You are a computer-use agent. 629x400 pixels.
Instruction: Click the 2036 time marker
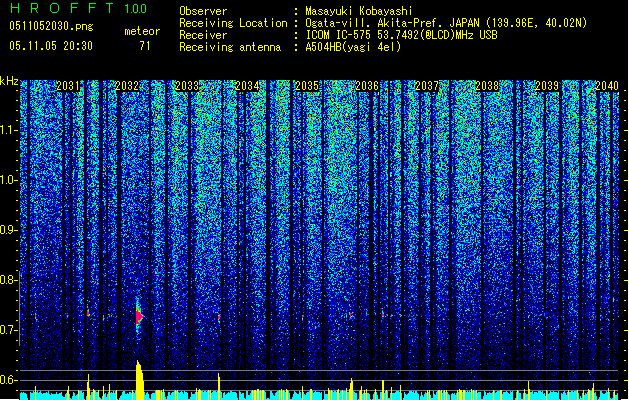(367, 86)
